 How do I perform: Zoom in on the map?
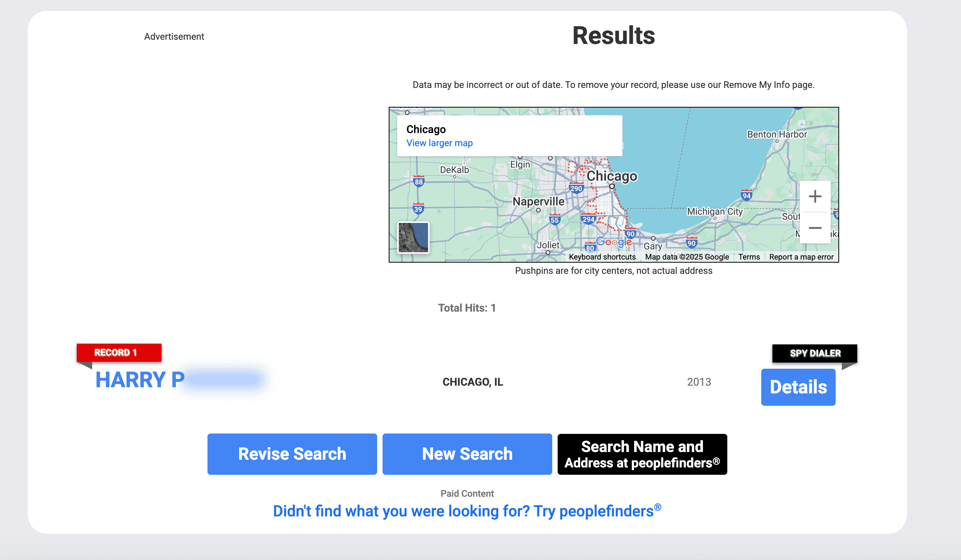[x=815, y=197]
